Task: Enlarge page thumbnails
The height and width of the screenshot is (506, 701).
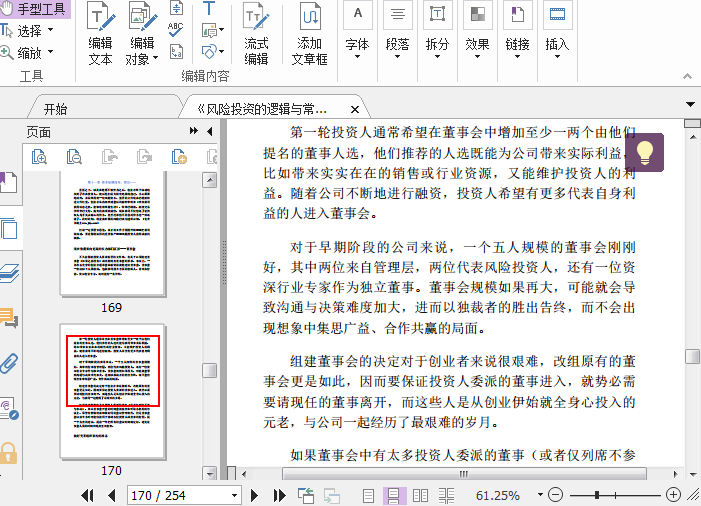Action: point(39,156)
